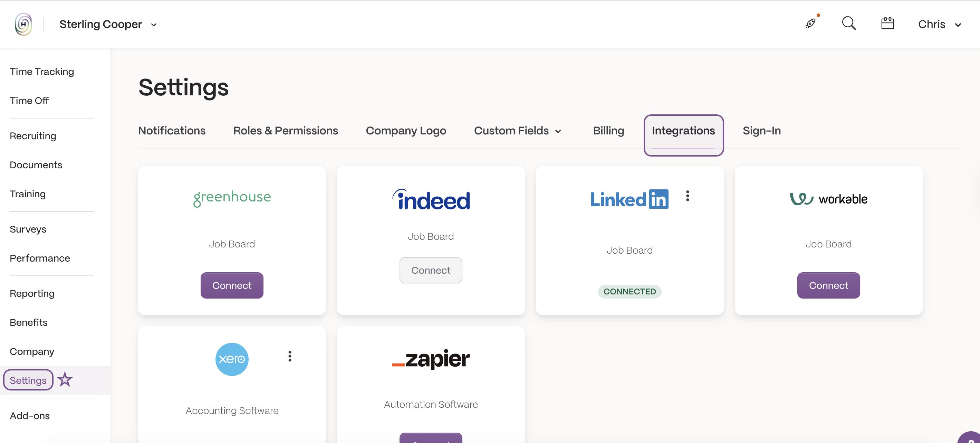Expand the Custom Fields dropdown tab
This screenshot has width=980, height=443.
(x=517, y=131)
